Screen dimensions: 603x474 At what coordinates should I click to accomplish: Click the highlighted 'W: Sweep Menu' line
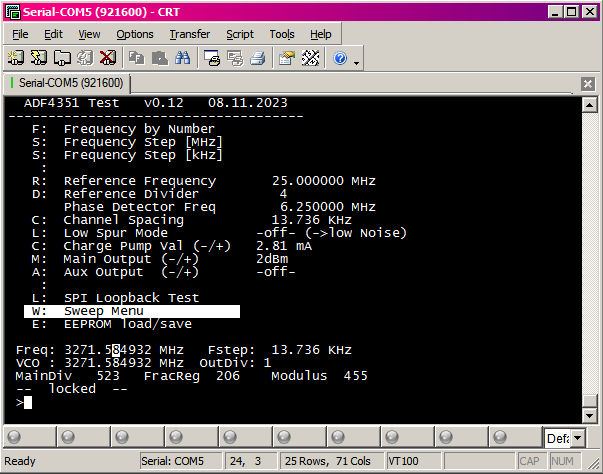pyautogui.click(x=132, y=311)
